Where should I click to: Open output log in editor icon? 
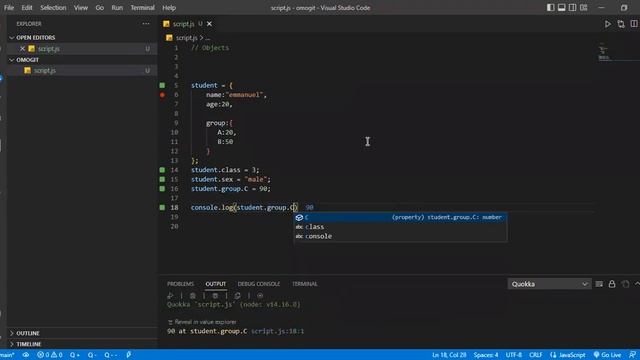(625, 284)
